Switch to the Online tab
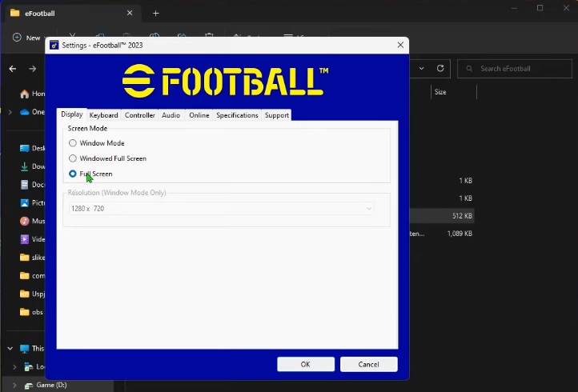 coord(199,115)
